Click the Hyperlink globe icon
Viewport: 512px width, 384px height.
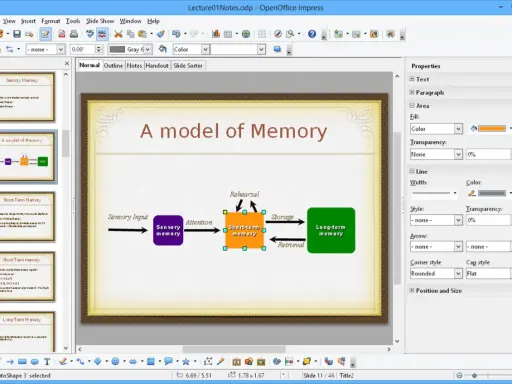point(246,34)
